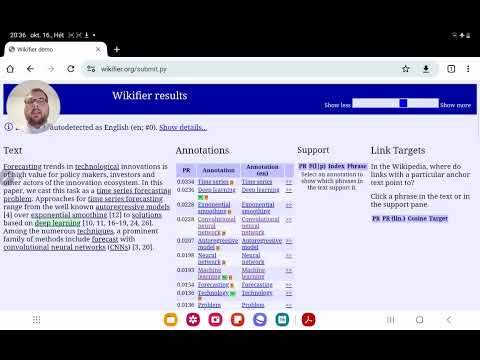
Task: Expand support for the Technology row
Action: pyautogui.click(x=289, y=293)
